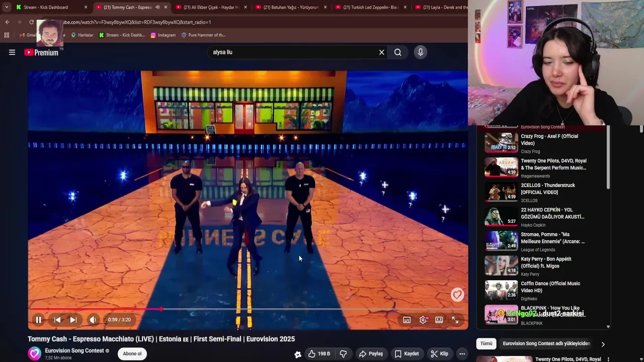Subscribe with the Abone ol button
This screenshot has height=362, width=644.
click(132, 353)
